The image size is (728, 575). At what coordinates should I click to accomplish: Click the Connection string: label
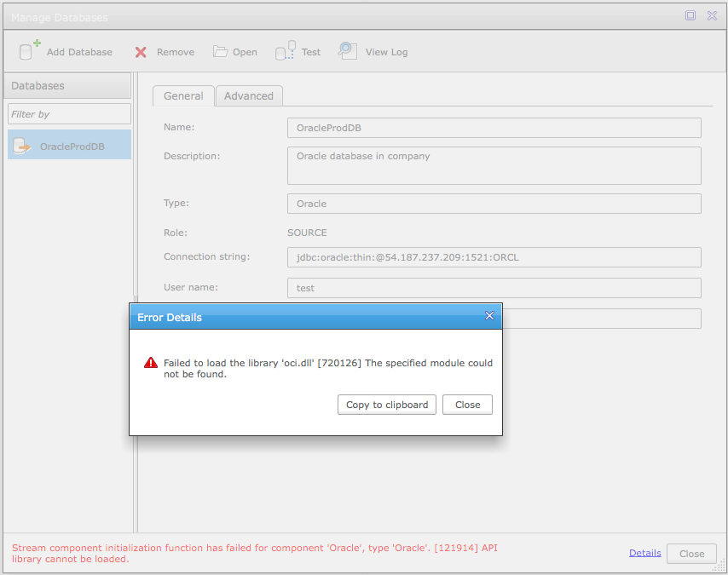(x=206, y=256)
